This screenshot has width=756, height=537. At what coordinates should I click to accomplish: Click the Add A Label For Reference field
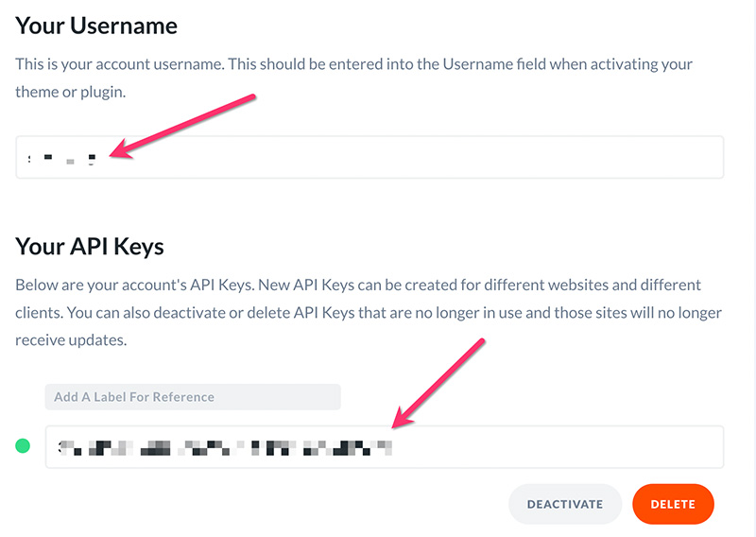click(x=193, y=397)
